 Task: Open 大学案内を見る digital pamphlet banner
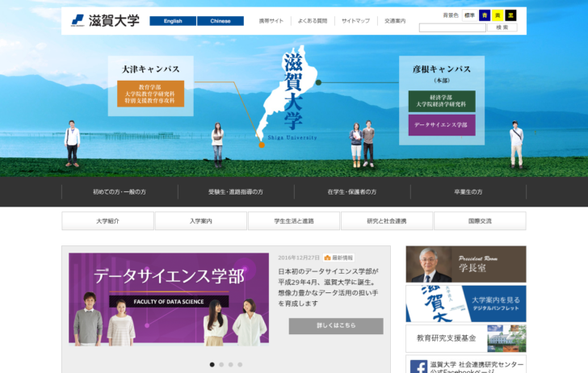click(466, 304)
